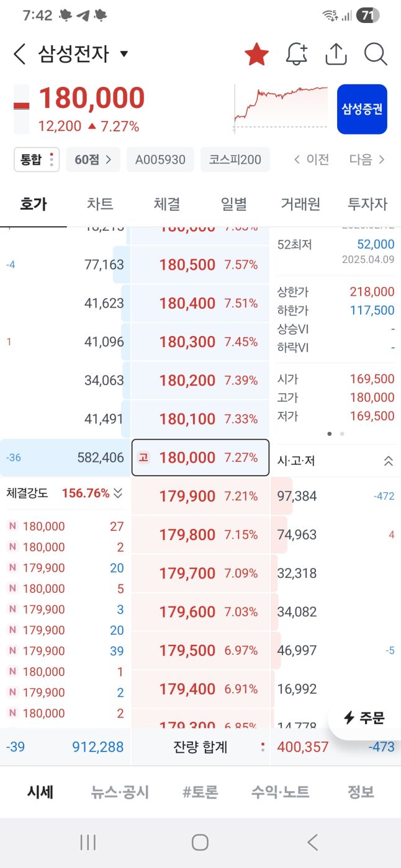Open the price alert bell icon
This screenshot has width=401, height=868.
(x=297, y=55)
